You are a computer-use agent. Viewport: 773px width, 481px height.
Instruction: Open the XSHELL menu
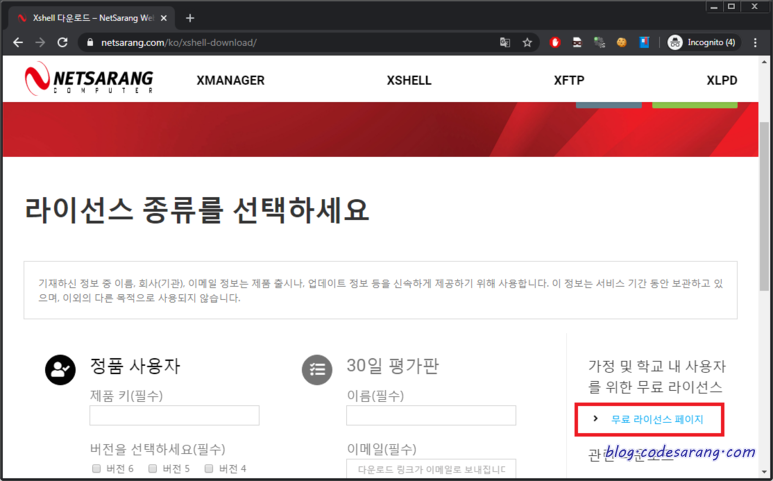(x=409, y=80)
